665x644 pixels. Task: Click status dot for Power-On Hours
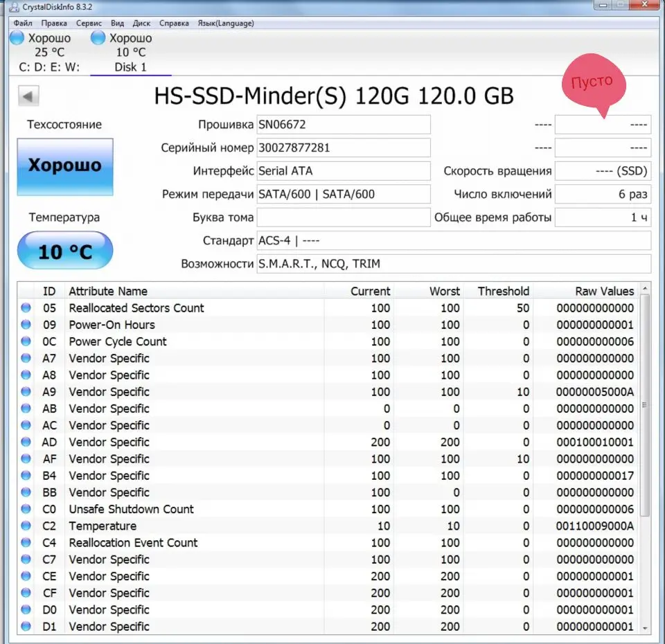[26, 324]
